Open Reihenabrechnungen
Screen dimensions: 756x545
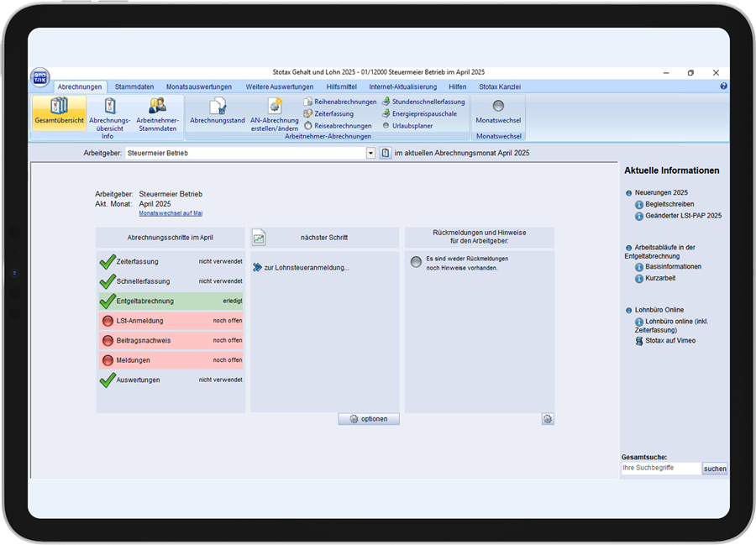click(x=340, y=102)
